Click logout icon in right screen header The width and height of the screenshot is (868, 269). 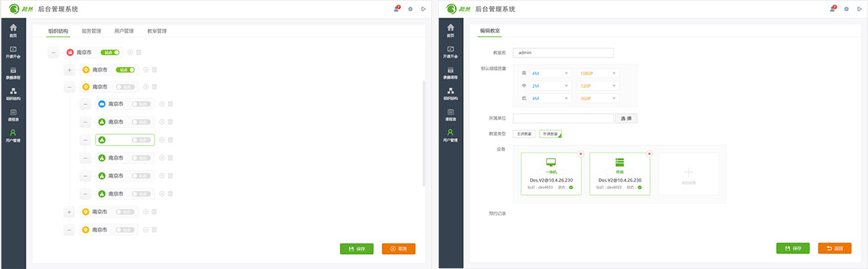[860, 9]
